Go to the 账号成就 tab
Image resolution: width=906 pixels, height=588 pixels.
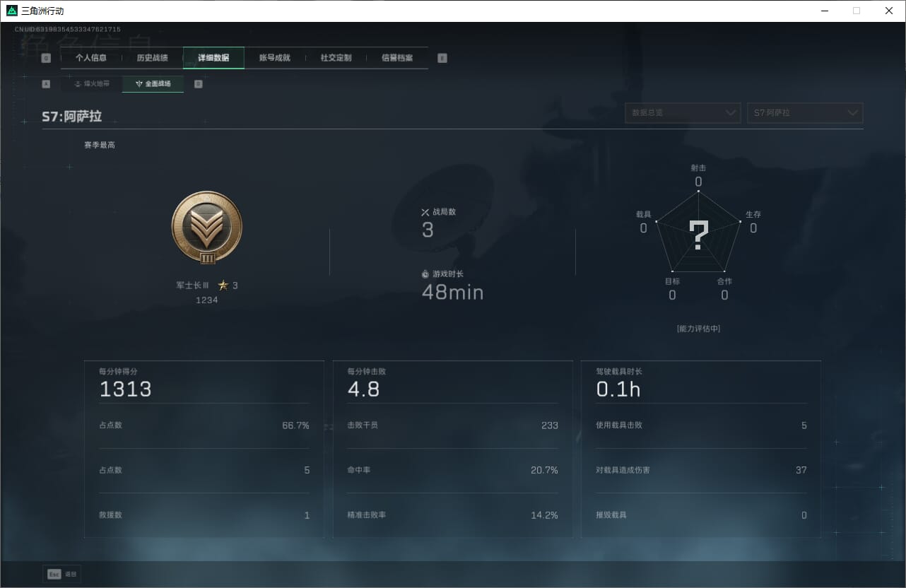coord(275,58)
